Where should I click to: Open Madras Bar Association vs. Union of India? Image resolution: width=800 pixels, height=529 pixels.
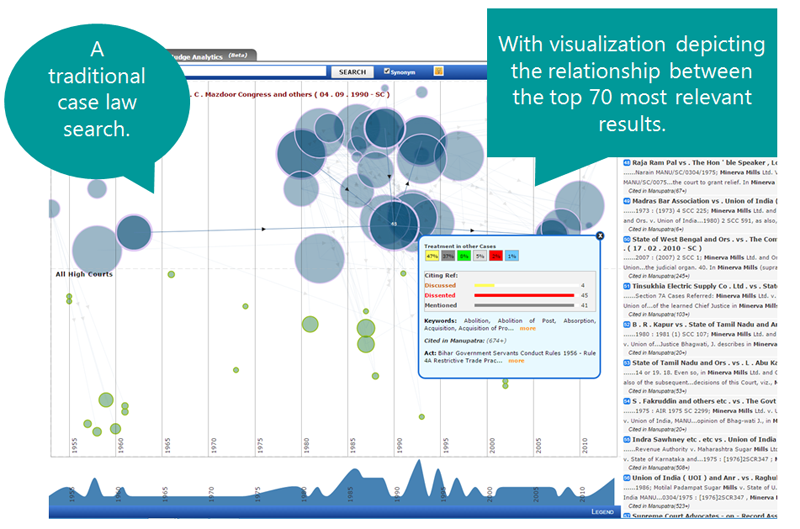(x=705, y=201)
